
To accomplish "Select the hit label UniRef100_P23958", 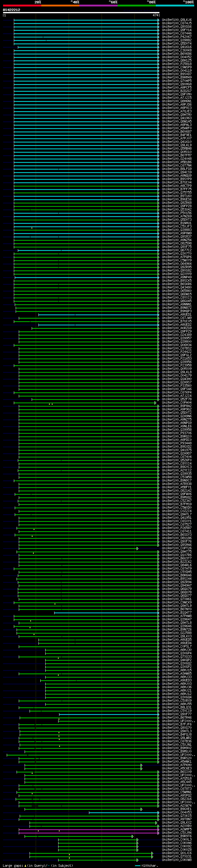I will [x=176, y=365].
